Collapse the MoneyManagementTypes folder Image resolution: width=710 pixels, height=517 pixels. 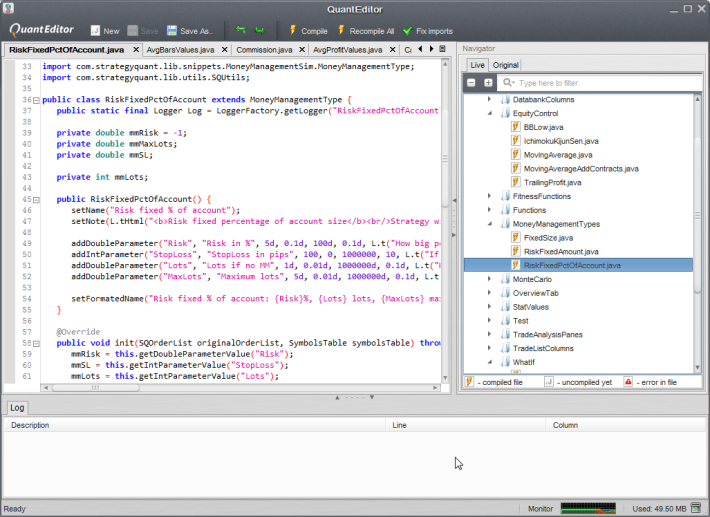(x=489, y=224)
